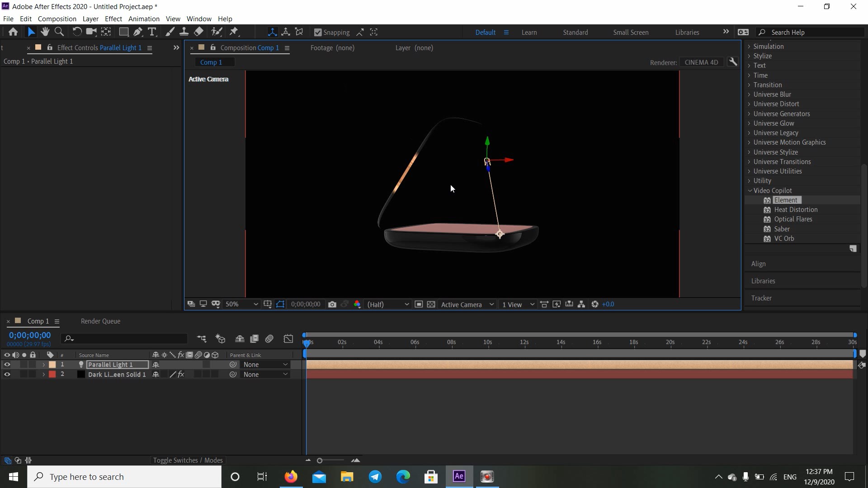Click the snapping toggle icon in toolbar
The width and height of the screenshot is (868, 488).
pos(318,32)
